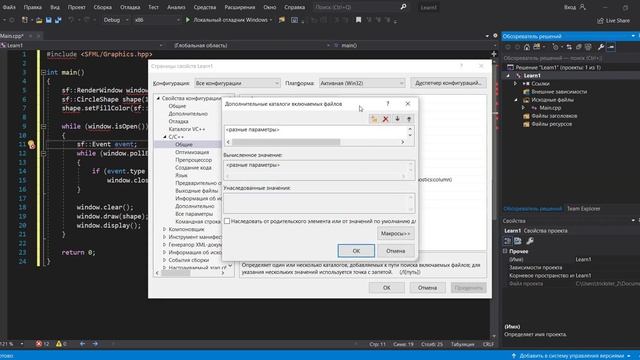Click the horizontal scrollbar in the include paths edit box
This screenshot has height=360, width=640.
tap(315, 142)
